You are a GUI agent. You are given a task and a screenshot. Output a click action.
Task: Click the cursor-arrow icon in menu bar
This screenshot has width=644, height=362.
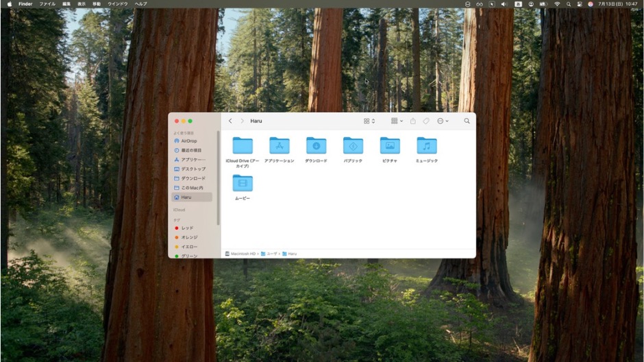coord(492,4)
